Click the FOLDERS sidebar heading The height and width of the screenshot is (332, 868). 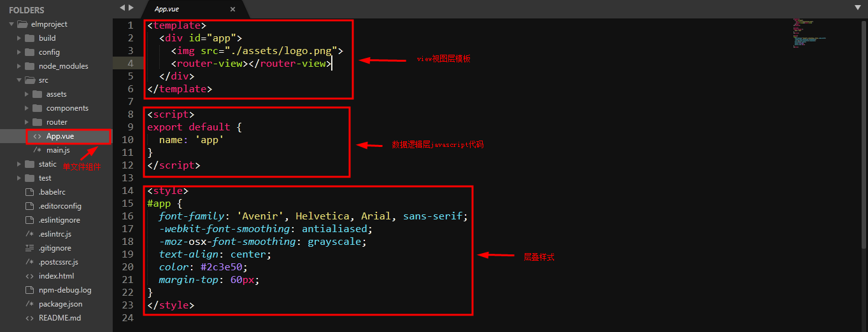[x=27, y=10]
